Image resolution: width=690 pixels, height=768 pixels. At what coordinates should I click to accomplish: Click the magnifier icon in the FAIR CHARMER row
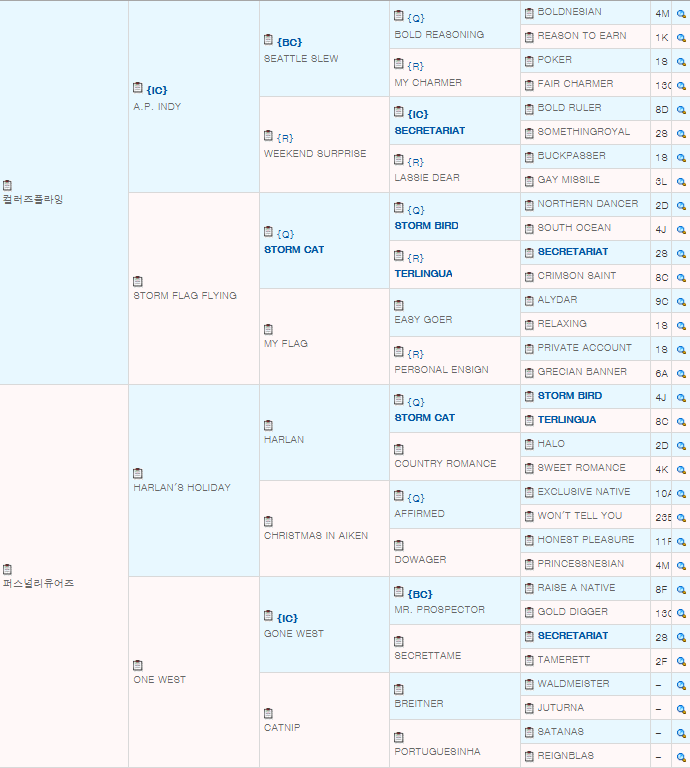[x=681, y=86]
